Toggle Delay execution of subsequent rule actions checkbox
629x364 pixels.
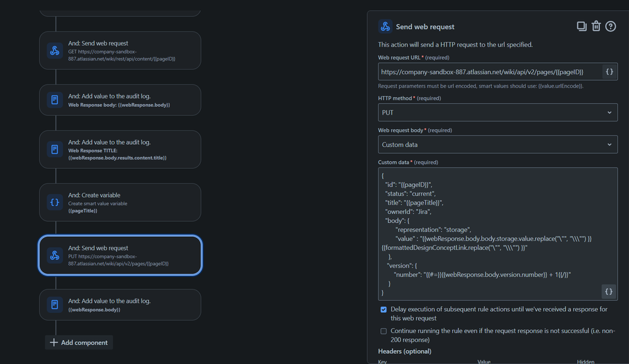383,309
